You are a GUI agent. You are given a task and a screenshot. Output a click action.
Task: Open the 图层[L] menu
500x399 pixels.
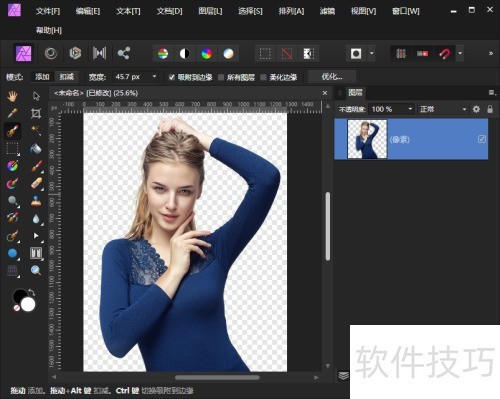(x=210, y=11)
